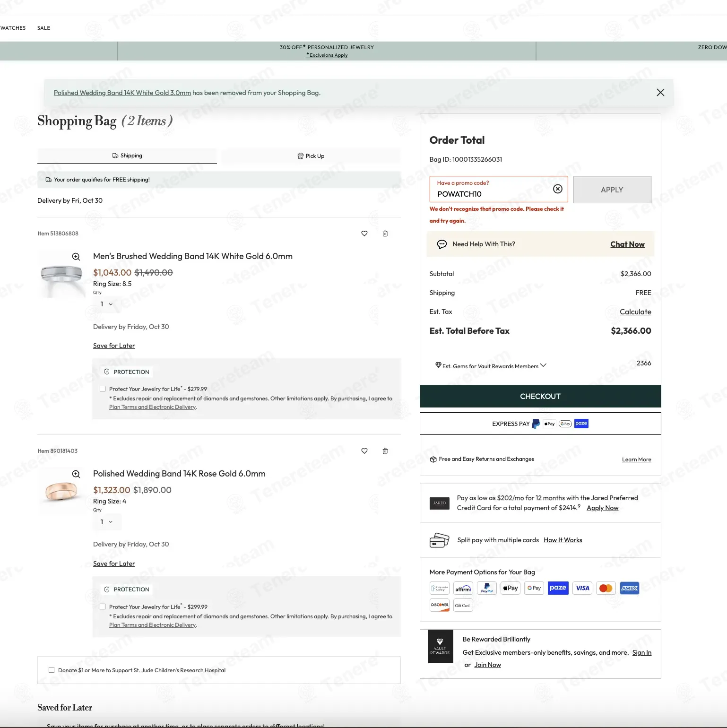Zoom the Men's Brushed Wedding Band image
This screenshot has height=728, width=727.
coord(76,257)
